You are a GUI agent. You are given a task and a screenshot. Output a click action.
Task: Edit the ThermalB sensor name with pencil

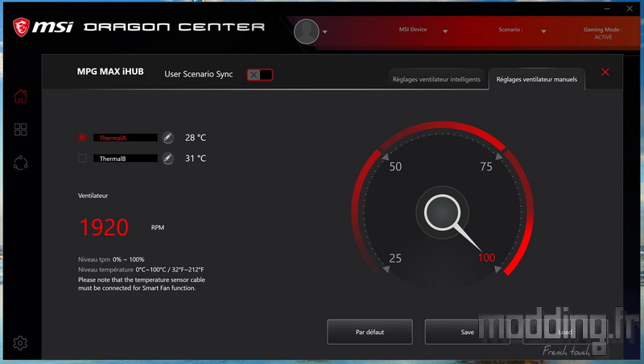(x=167, y=158)
